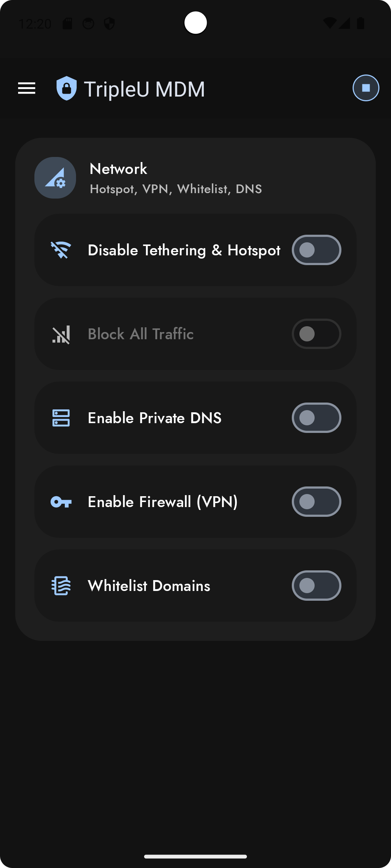Screen dimensions: 391x868
Task: Tap the TripleU MDM title text
Action: 145,88
